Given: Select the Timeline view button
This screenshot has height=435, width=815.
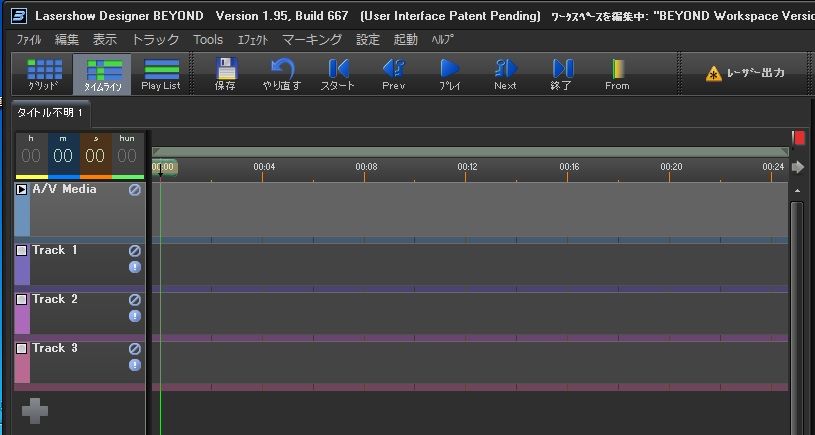Looking at the screenshot, I should coord(102,74).
